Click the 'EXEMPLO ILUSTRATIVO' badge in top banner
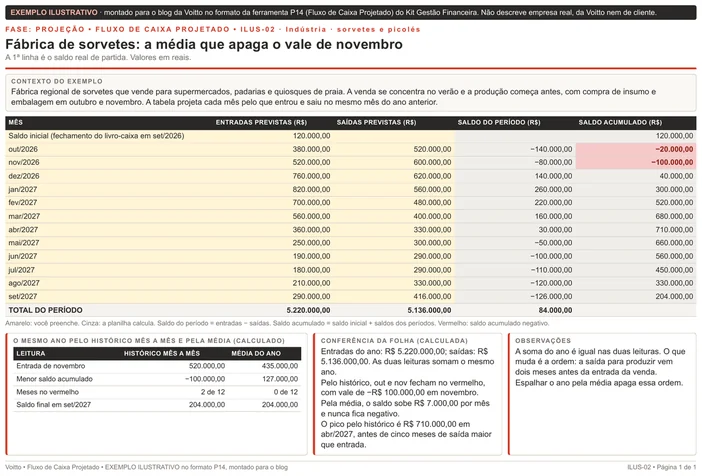Image resolution: width=702 pixels, height=476 pixels. tap(54, 13)
